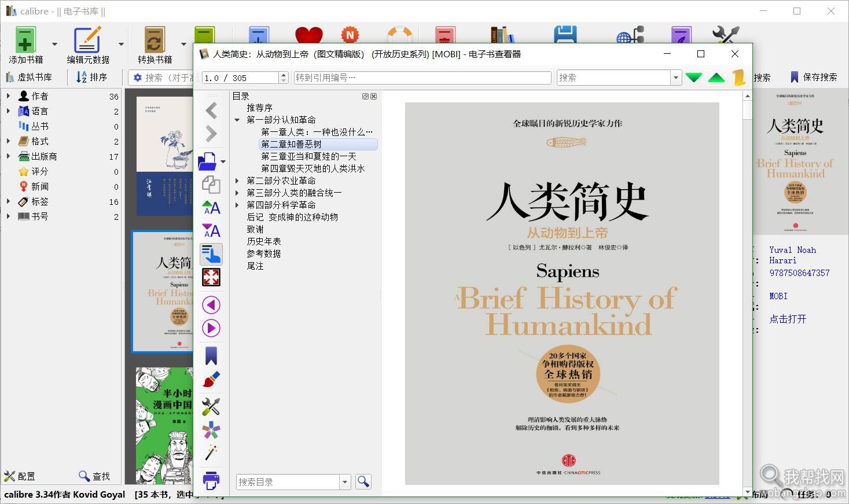Image resolution: width=849 pixels, height=504 pixels.
Task: Expand 第三部分人类的融合统一 section
Action: tap(237, 193)
